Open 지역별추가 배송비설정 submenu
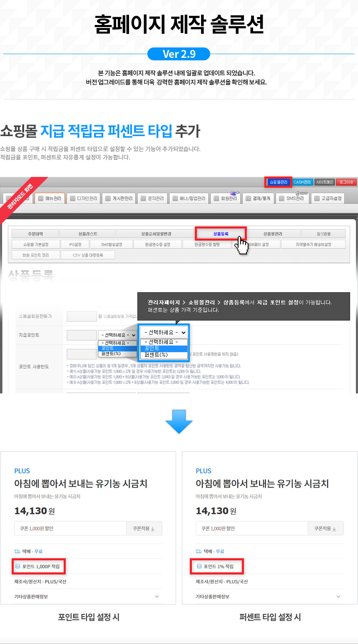This screenshot has width=358, height=644. point(313,244)
